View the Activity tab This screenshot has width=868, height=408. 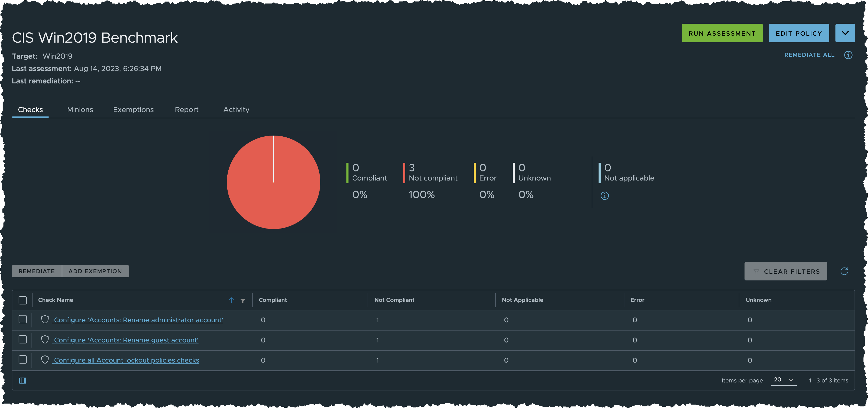236,110
